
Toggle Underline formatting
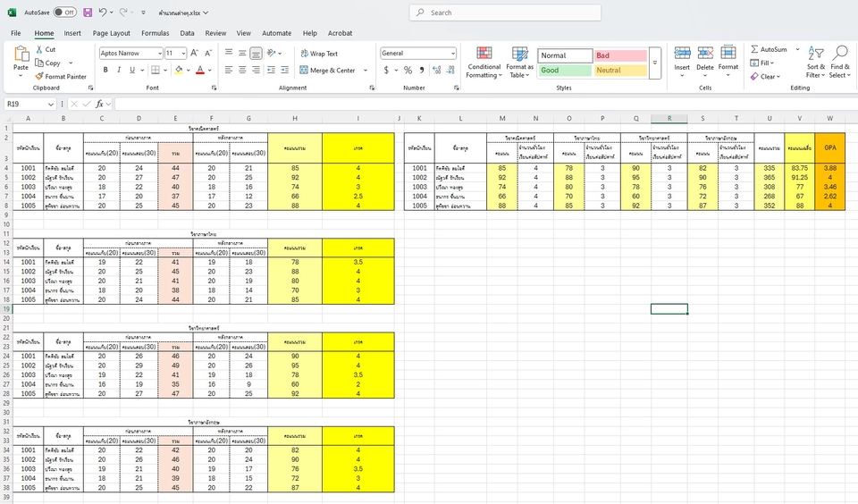132,70
